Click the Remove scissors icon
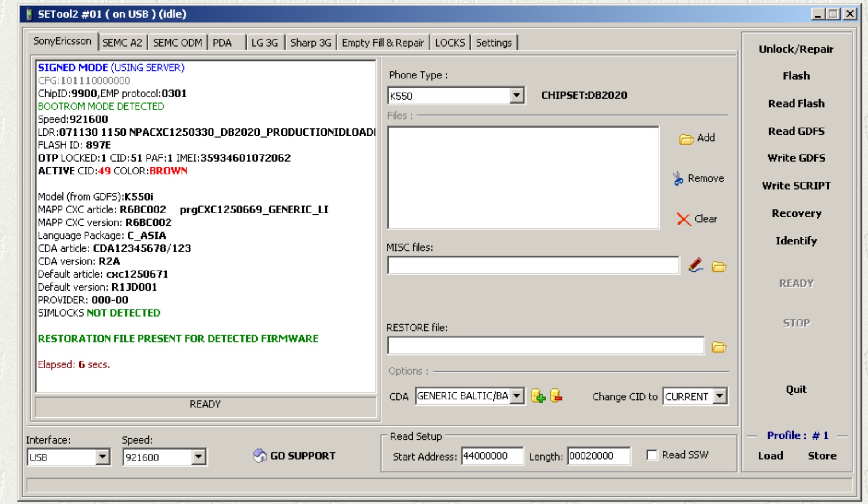Screen dimensions: 868x504 click(678, 178)
